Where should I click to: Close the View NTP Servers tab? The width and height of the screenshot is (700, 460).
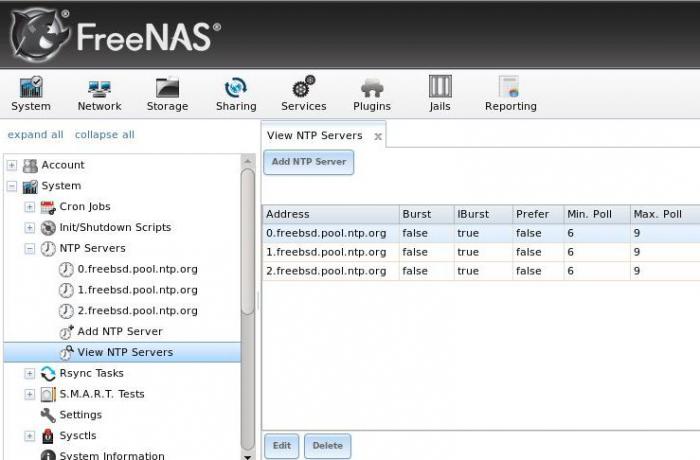click(x=378, y=137)
